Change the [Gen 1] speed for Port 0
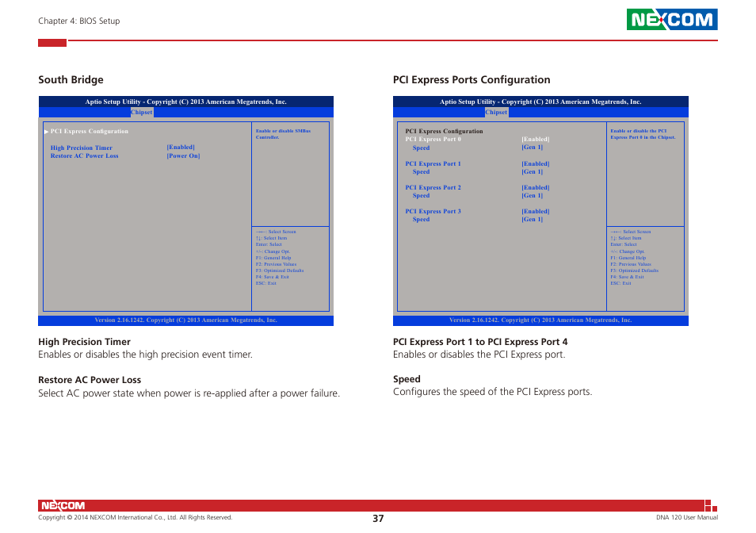 (x=533, y=147)
